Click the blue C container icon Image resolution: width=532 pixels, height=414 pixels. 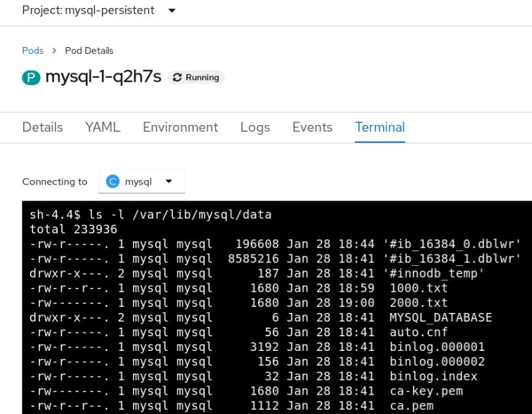tap(113, 181)
